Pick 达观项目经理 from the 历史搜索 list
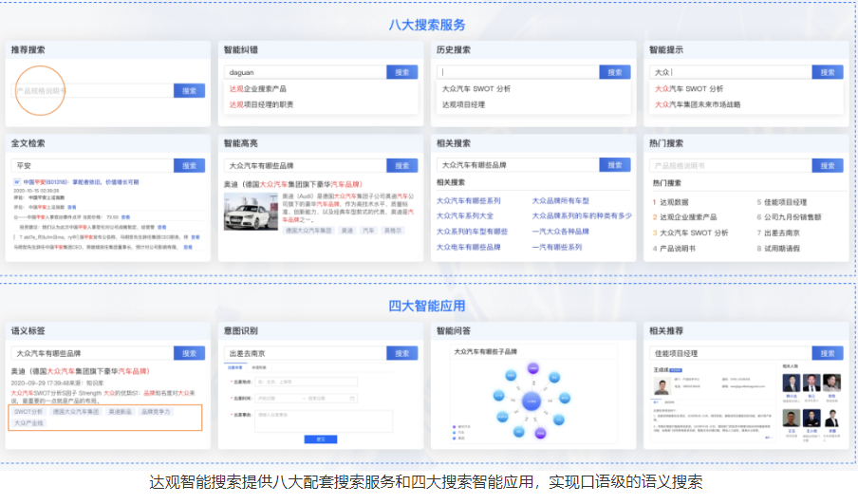This screenshot has height=504, width=858. pos(463,104)
